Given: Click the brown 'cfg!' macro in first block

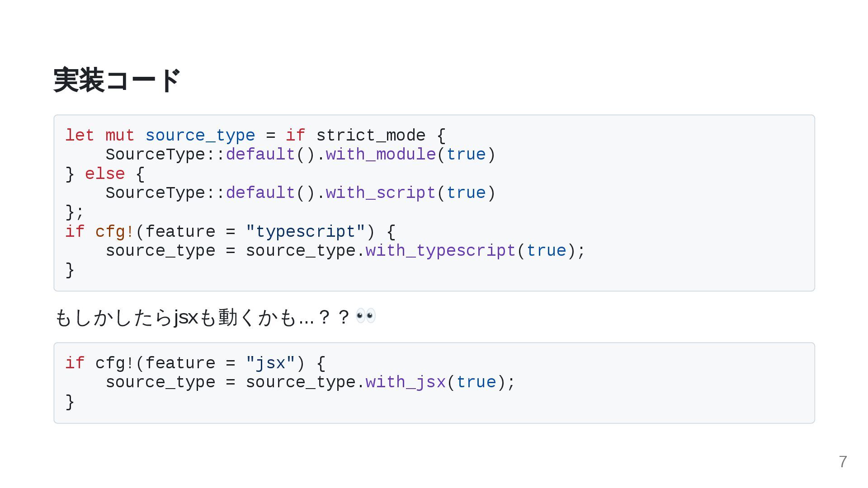Looking at the screenshot, I should pos(114,232).
